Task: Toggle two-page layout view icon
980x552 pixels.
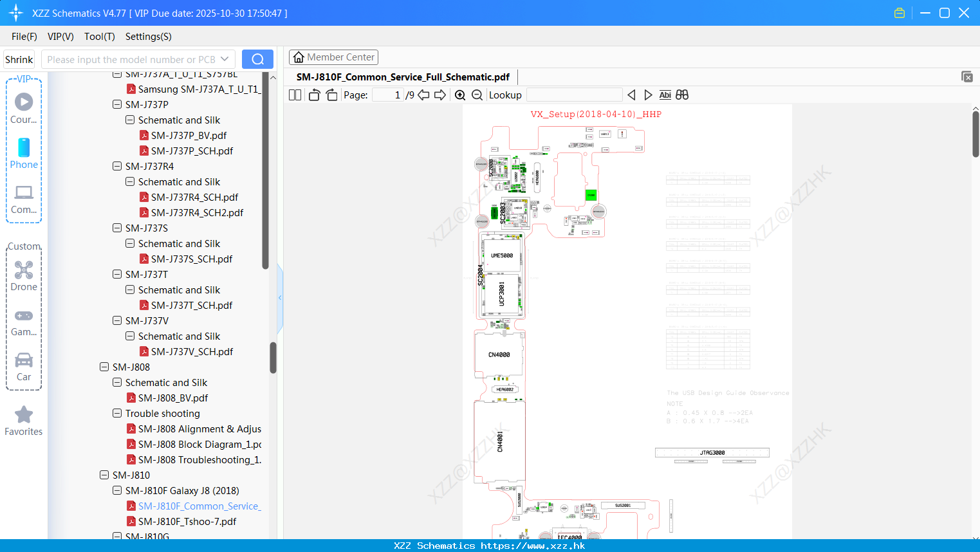Action: pos(295,95)
